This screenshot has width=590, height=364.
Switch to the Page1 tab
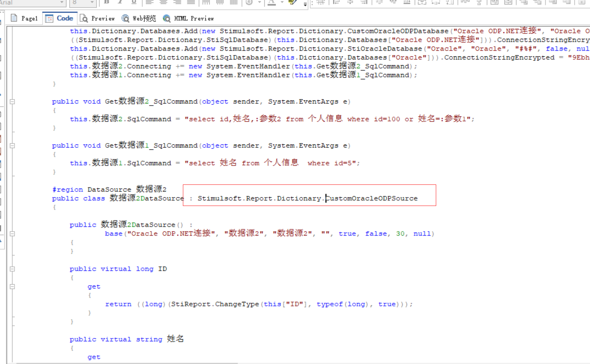[x=24, y=18]
